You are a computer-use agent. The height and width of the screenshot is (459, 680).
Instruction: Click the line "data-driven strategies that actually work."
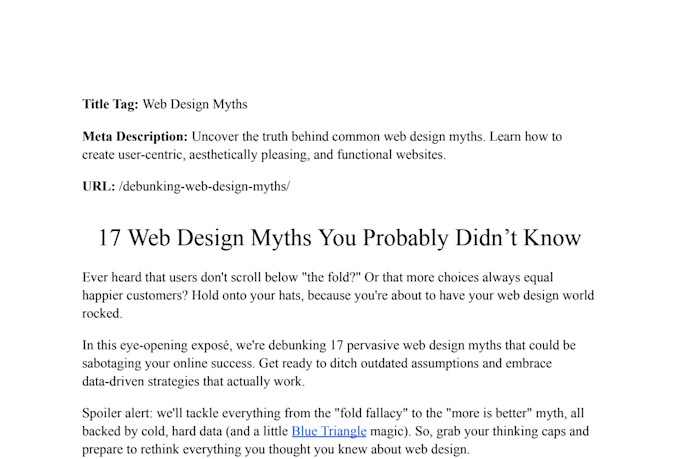(193, 381)
